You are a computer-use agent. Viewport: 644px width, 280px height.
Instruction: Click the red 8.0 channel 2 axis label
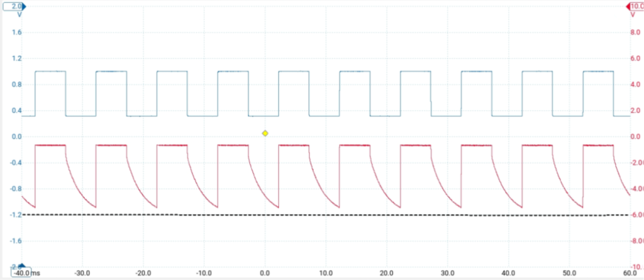tap(635, 33)
